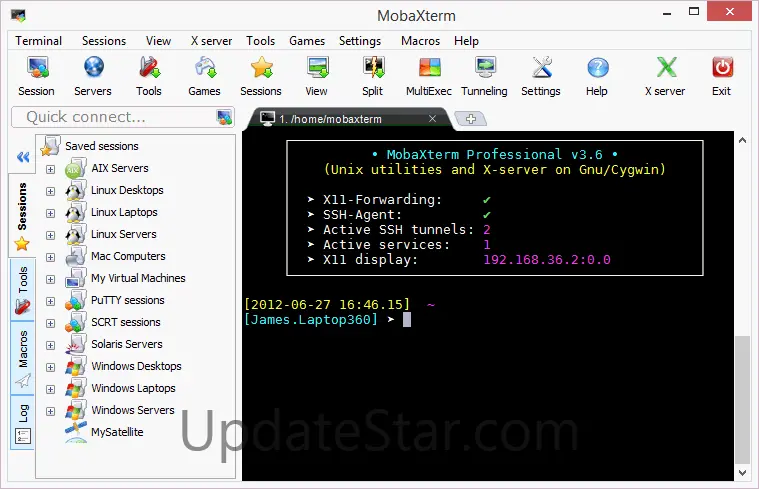Screen dimensions: 759x489
Task: Open the Help toolbar icon
Action: 597,68
